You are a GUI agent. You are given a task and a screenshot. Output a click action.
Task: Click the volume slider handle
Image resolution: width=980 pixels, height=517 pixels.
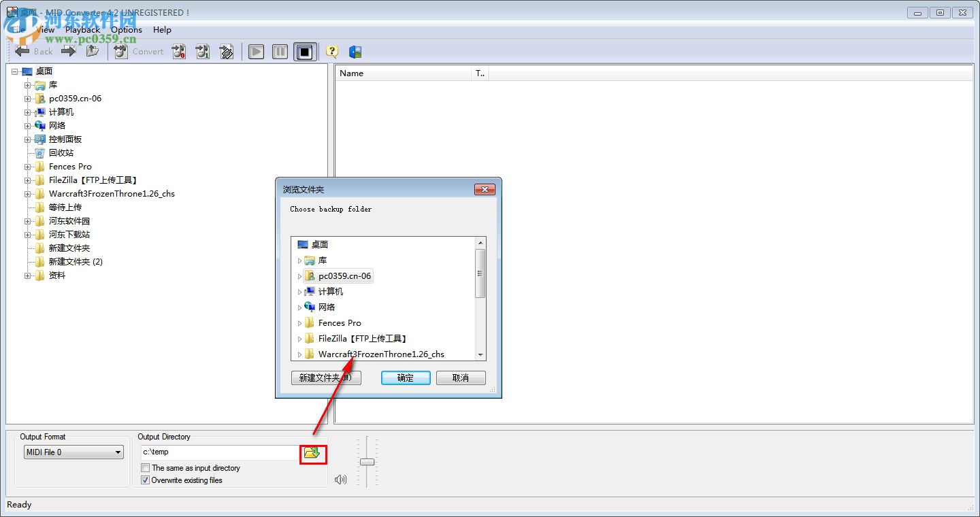point(367,463)
